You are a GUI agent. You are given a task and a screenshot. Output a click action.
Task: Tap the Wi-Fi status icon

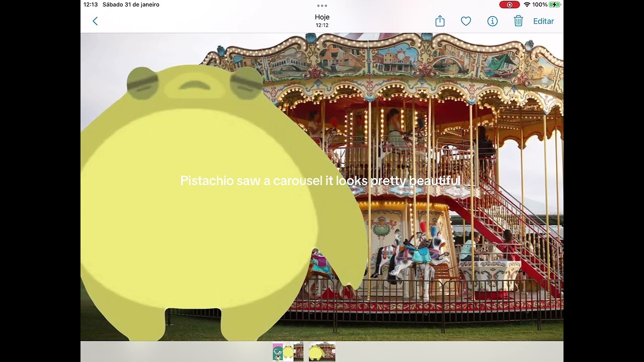coord(527,5)
